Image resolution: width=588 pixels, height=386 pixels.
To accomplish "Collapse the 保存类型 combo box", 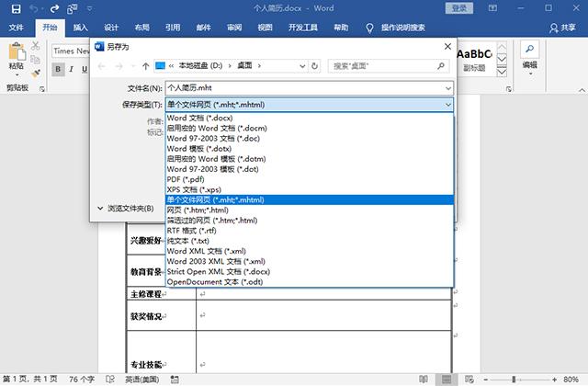I will (448, 105).
